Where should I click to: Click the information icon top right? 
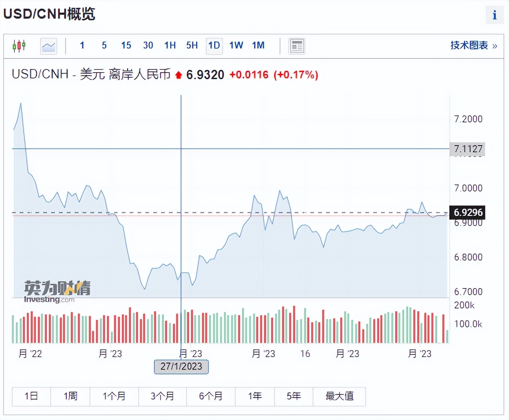pos(494,15)
